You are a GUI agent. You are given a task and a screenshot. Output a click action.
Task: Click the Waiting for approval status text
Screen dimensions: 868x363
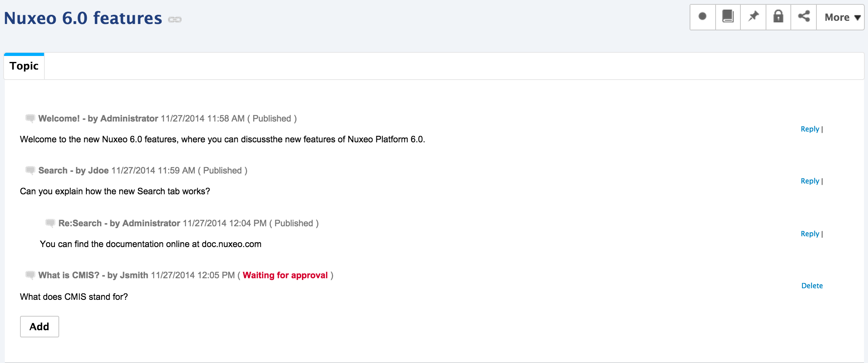coord(285,275)
